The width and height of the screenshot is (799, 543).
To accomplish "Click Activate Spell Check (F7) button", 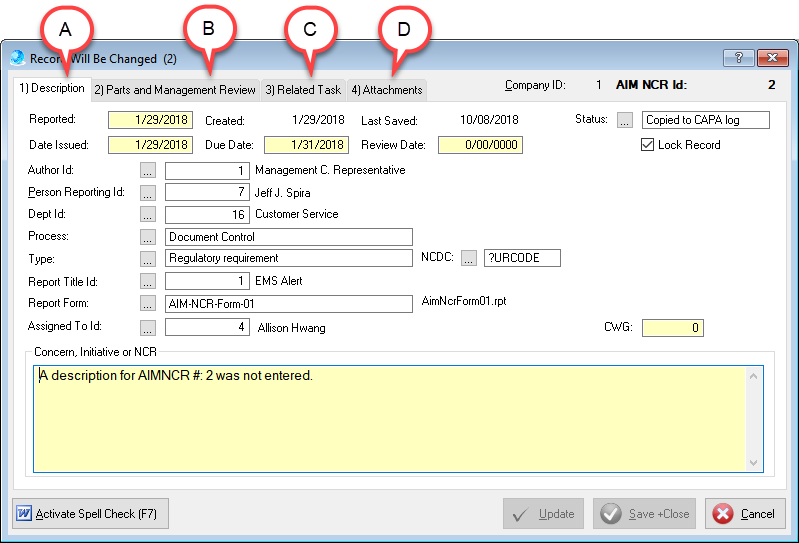I will tap(91, 514).
